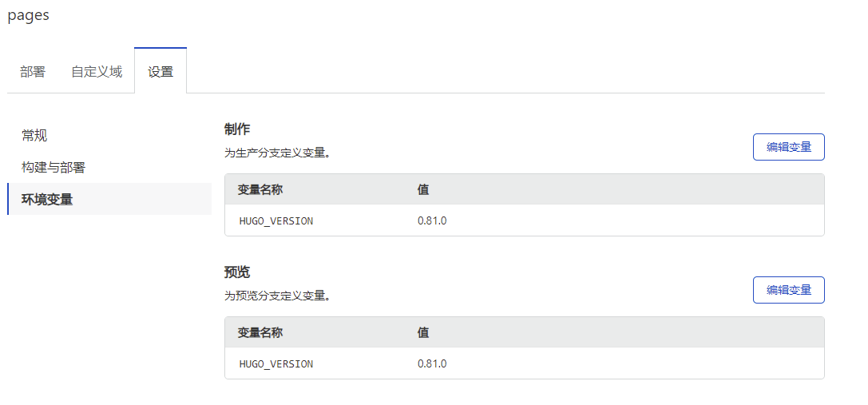Click 编辑变量 for the 预览 section
Image resolution: width=868 pixels, height=405 pixels.
pos(788,290)
